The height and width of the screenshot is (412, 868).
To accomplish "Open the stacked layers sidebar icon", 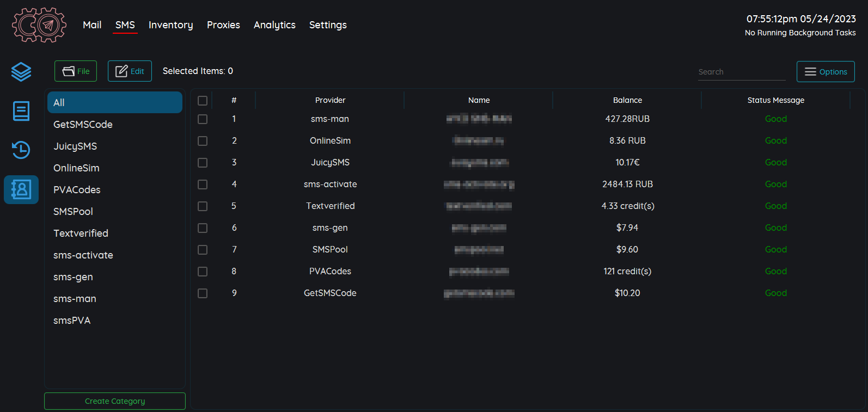I will 21,72.
